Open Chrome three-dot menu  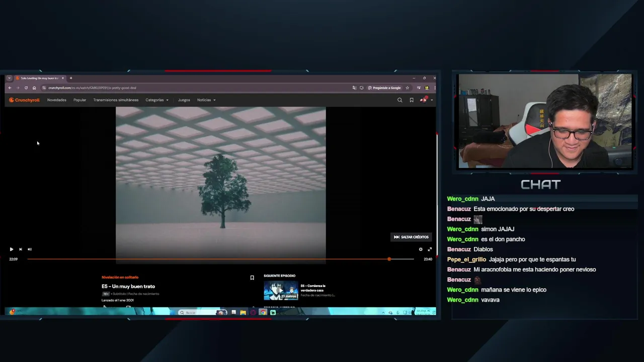[435, 88]
